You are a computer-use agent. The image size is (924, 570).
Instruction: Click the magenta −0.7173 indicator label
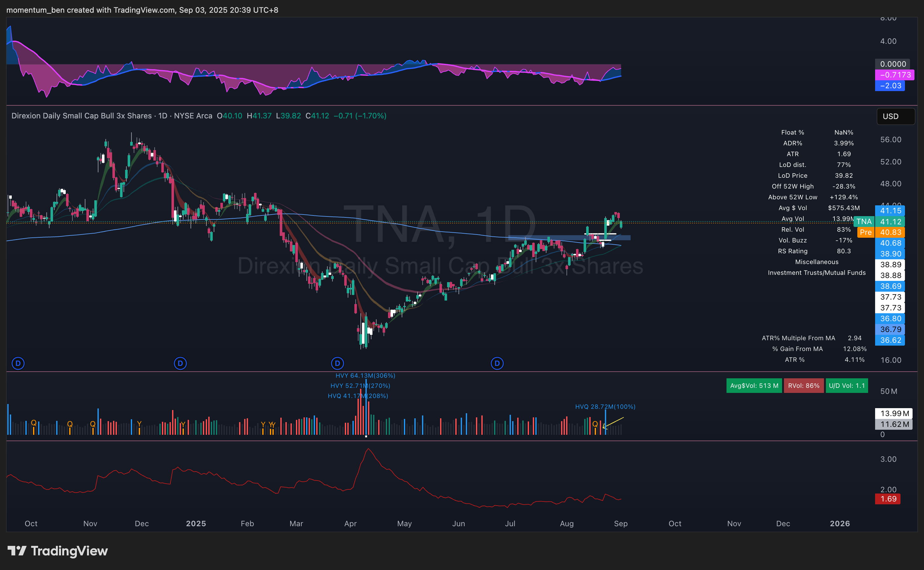[894, 75]
